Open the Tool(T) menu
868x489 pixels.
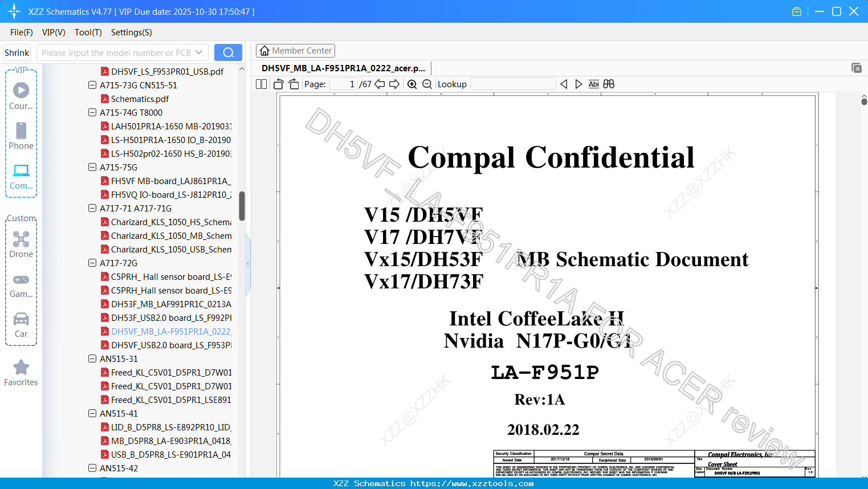coord(88,32)
